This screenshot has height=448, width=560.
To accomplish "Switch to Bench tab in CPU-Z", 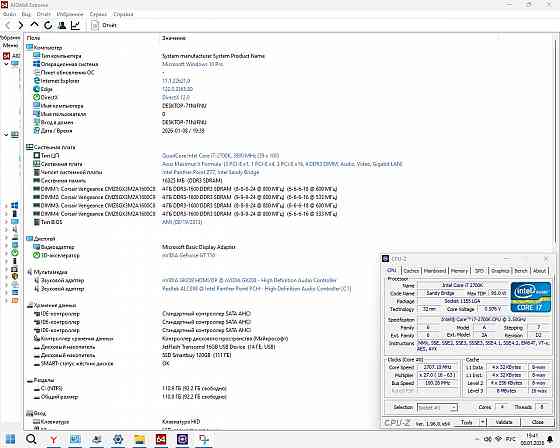I will [521, 271].
